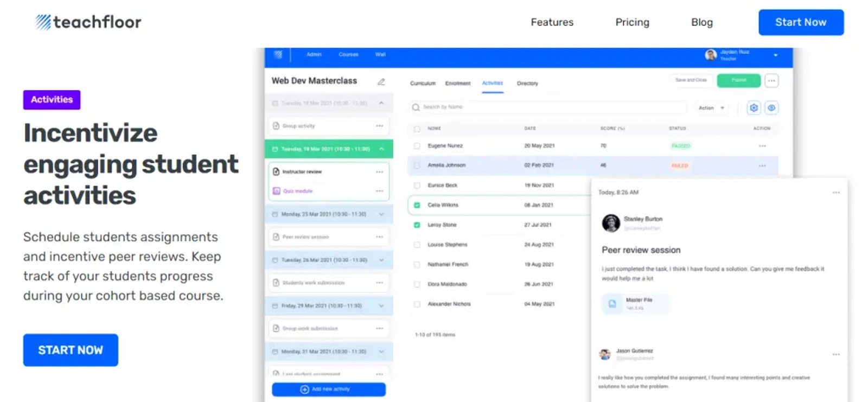Toggle the eye view icon in table toolbar

click(x=771, y=108)
